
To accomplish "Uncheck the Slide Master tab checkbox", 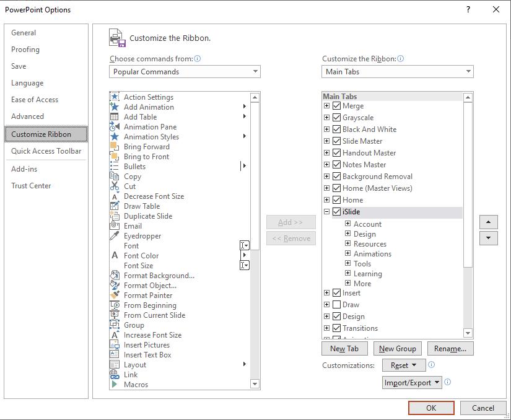I will [337, 141].
